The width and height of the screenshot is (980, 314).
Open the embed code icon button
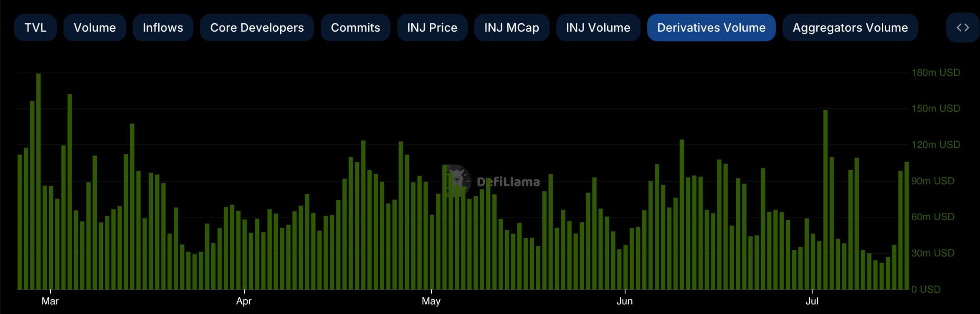tap(963, 28)
